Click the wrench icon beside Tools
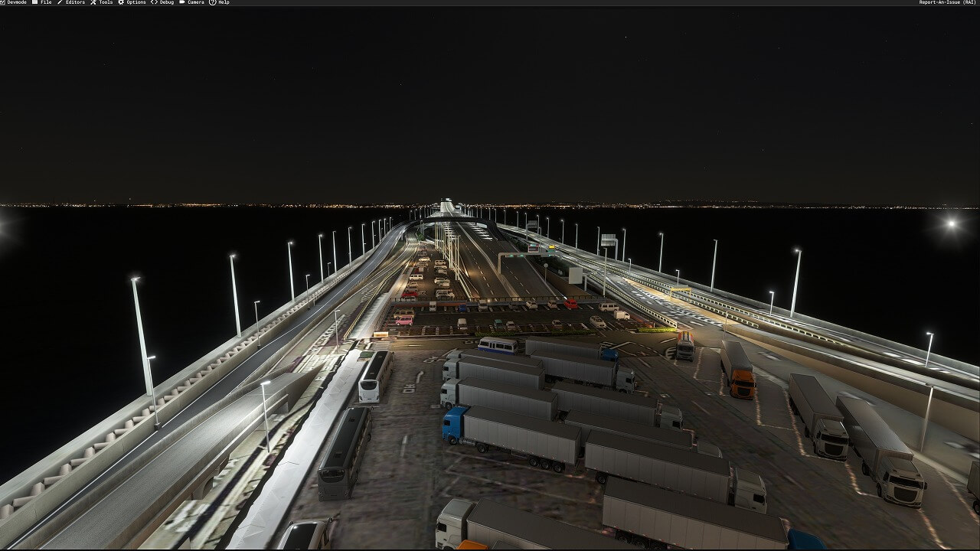The height and width of the screenshot is (551, 980). (x=93, y=2)
